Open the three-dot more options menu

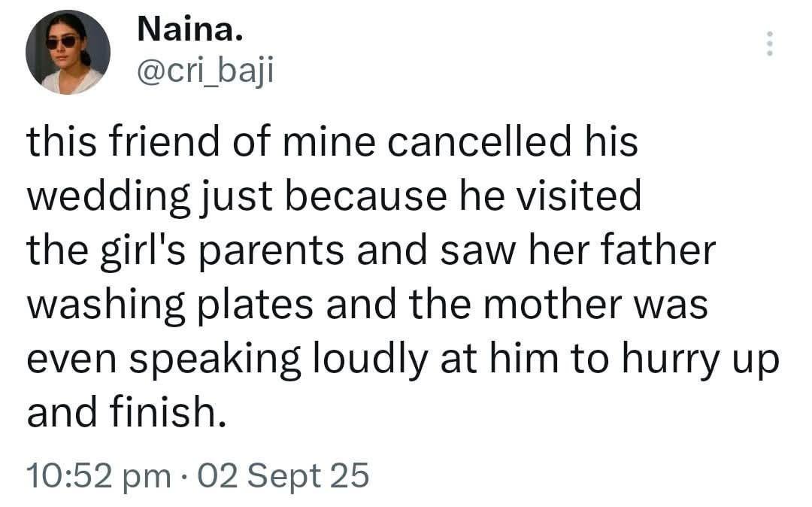coord(768,44)
